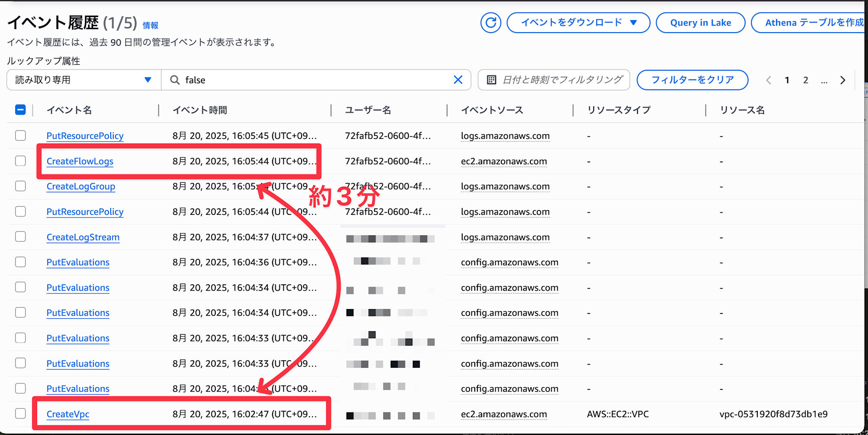The image size is (868, 435).
Task: Open the PutResourcePolicy 16:05:45 event link
Action: click(85, 136)
